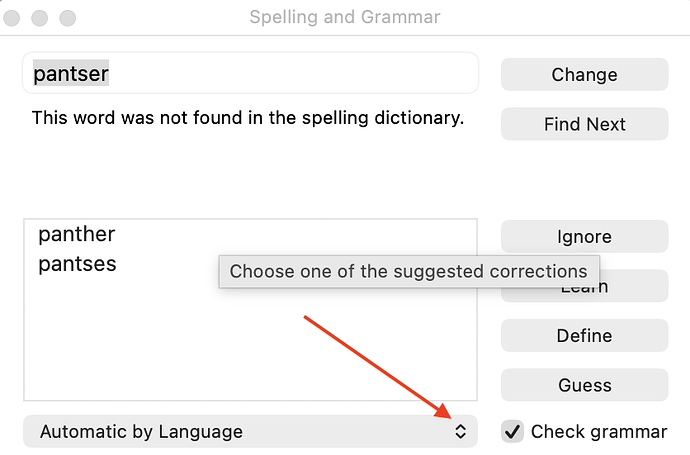This screenshot has width=690, height=455.
Task: Click the "Spelling and Grammar" title bar
Action: click(344, 18)
